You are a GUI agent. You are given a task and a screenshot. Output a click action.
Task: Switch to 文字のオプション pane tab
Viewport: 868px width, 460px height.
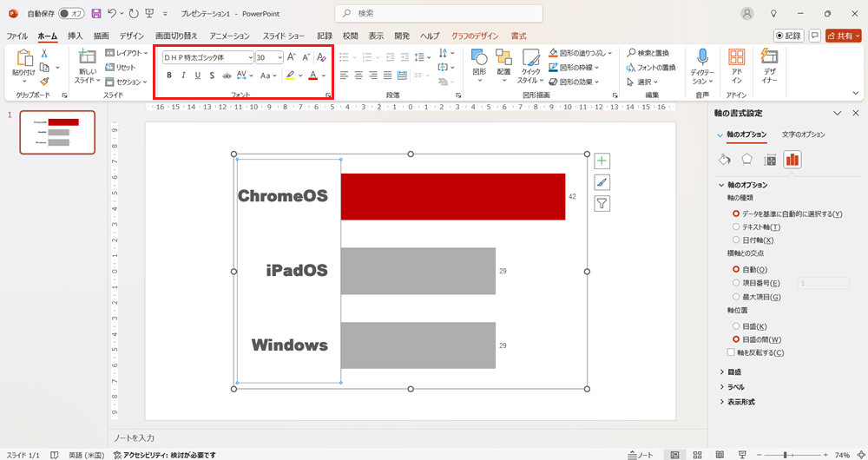[x=803, y=135]
